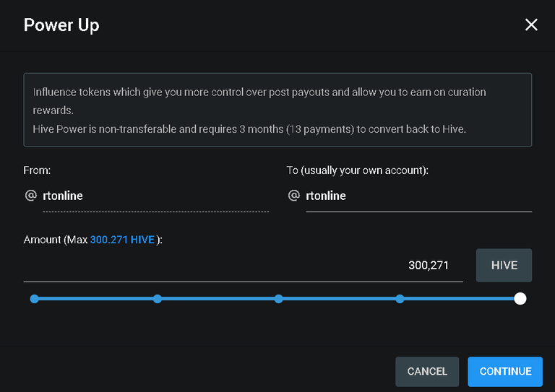Click the white slider handle at 100%
Screen dimensions: 555x392
pos(520,299)
